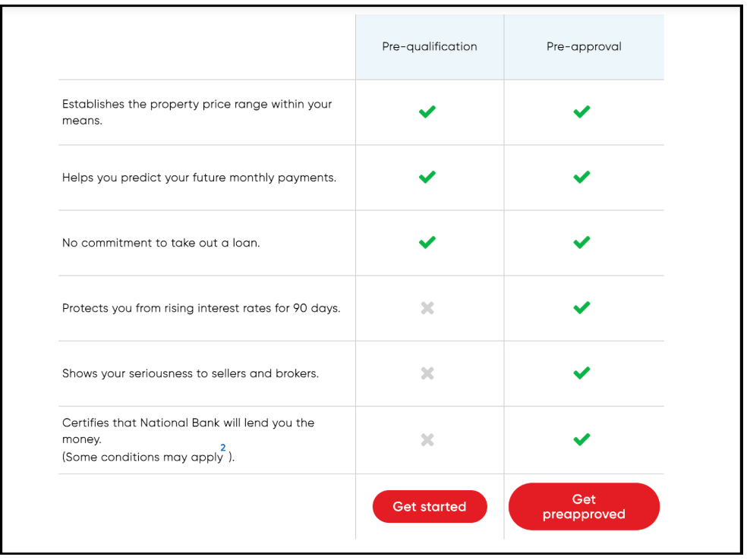The image size is (750, 560).
Task: Click the text about rising interest rates
Action: (x=201, y=309)
